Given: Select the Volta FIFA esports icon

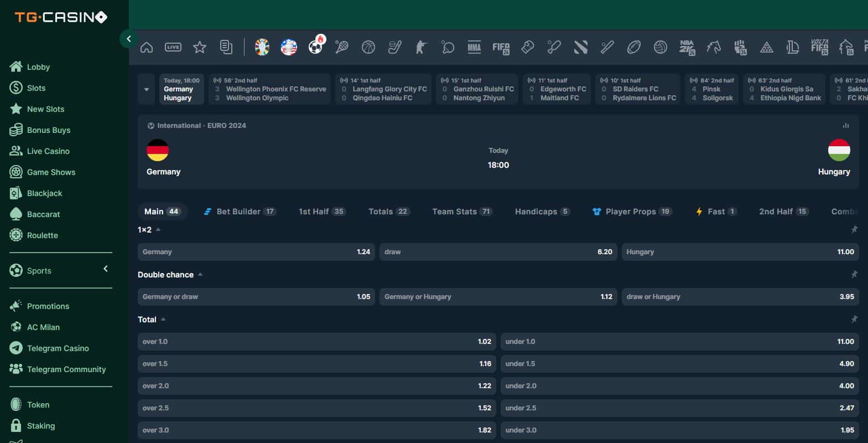Looking at the screenshot, I should [x=820, y=47].
